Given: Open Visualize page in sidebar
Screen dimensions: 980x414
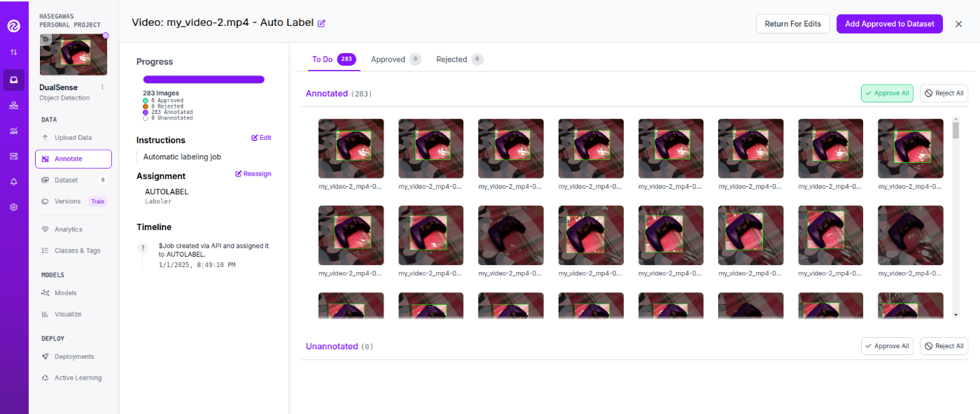Looking at the screenshot, I should (x=73, y=314).
